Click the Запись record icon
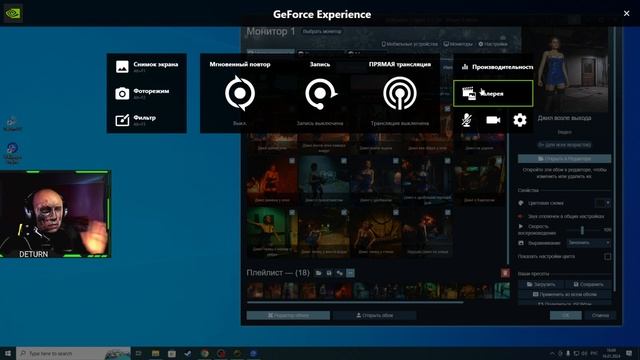 coord(320,93)
